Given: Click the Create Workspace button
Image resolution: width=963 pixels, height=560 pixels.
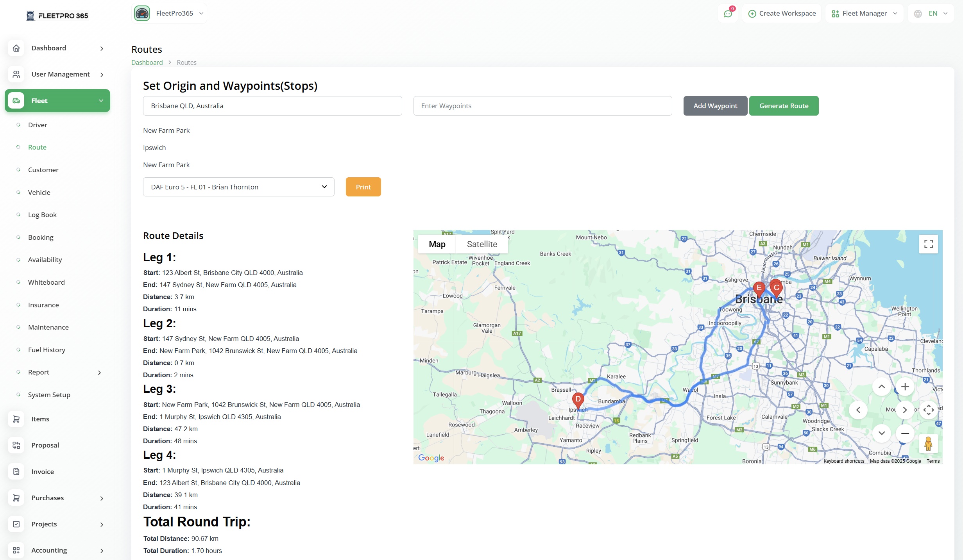Looking at the screenshot, I should coord(782,14).
